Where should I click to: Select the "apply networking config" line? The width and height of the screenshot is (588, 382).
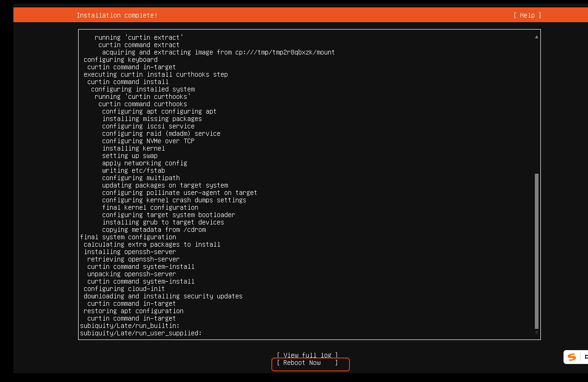coord(145,163)
